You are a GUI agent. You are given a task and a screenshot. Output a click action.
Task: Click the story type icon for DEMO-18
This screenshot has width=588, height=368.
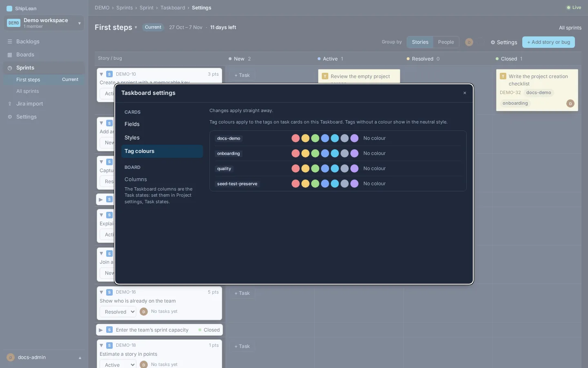pos(109,345)
